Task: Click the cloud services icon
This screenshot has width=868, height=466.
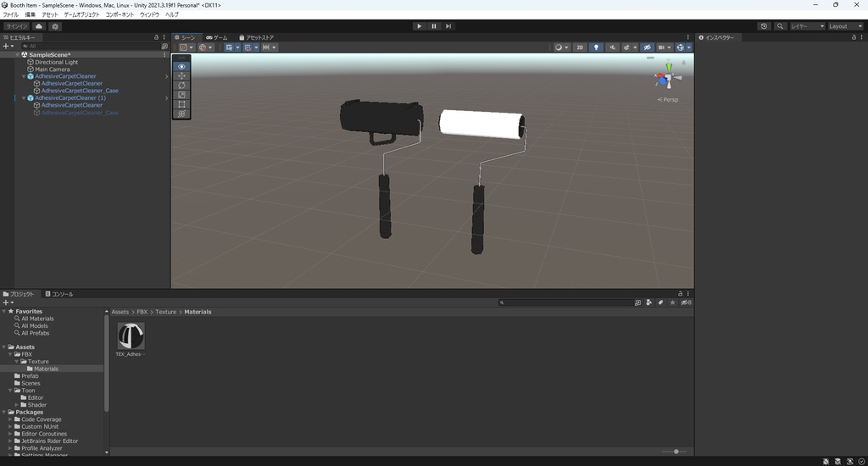Action: [x=39, y=26]
